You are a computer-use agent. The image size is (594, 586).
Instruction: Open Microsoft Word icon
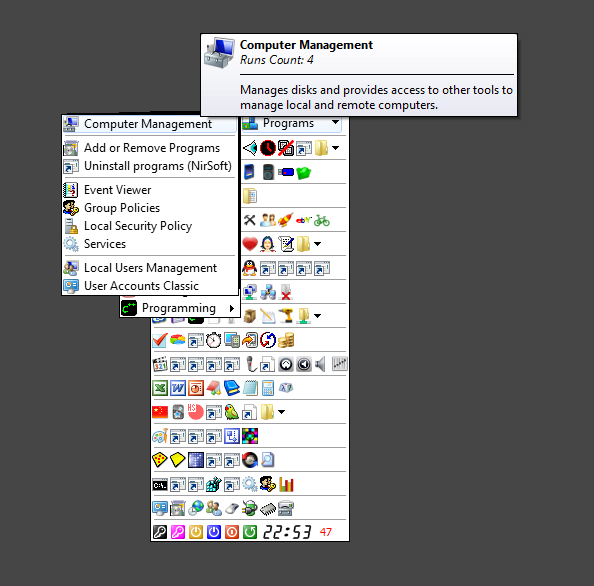[178, 388]
